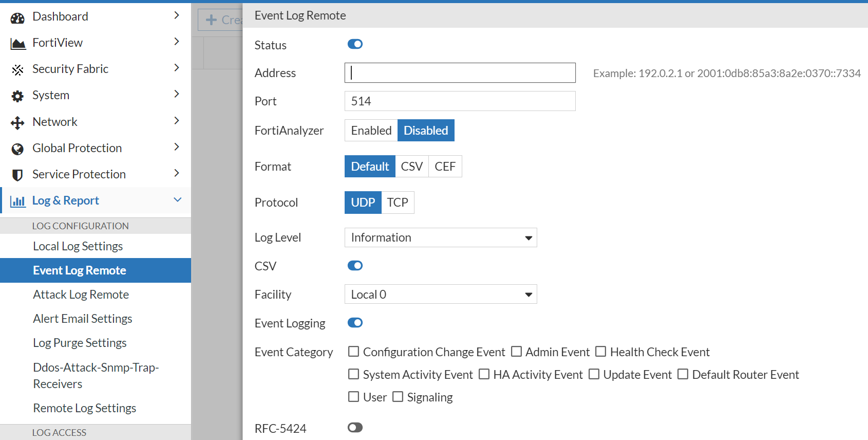
Task: Open the Log Level dropdown
Action: point(440,237)
